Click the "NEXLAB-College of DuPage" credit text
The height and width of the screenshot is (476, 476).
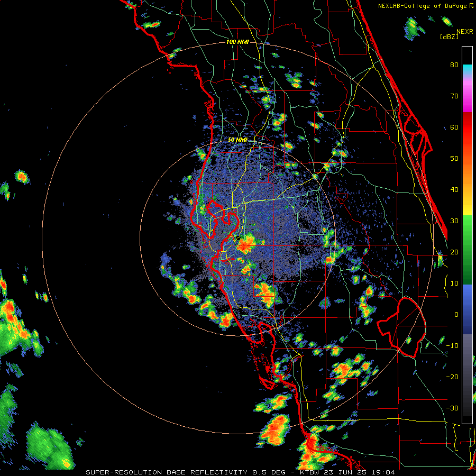coord(423,6)
